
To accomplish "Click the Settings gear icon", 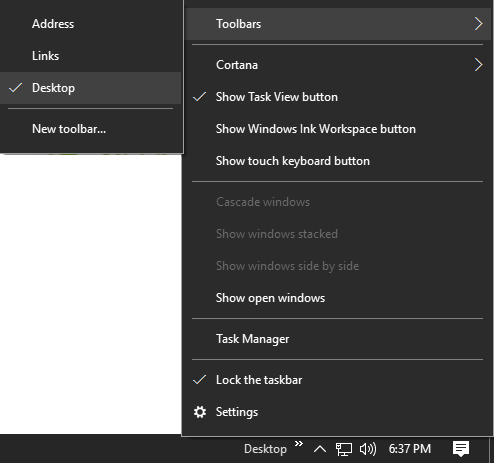I will 200,412.
